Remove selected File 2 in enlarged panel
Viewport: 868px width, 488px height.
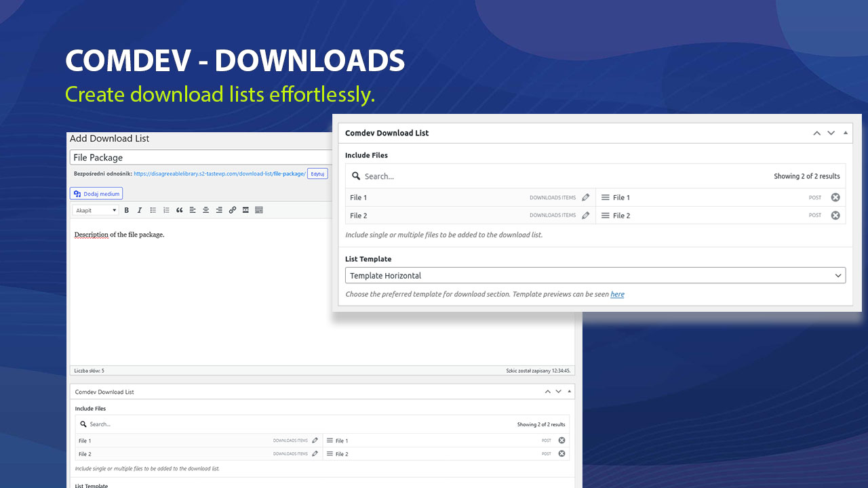point(835,216)
